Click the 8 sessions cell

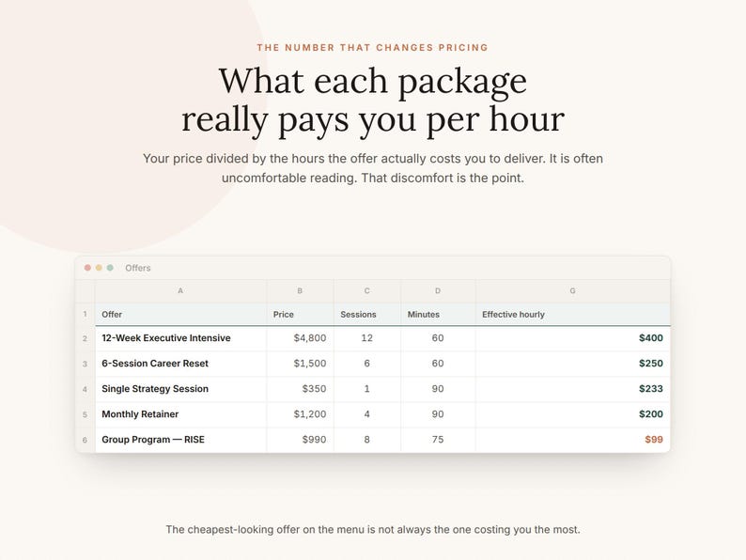coord(367,440)
